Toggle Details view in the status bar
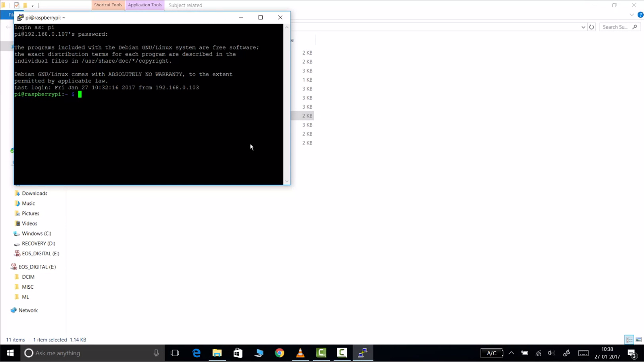The width and height of the screenshot is (644, 362). (x=629, y=340)
